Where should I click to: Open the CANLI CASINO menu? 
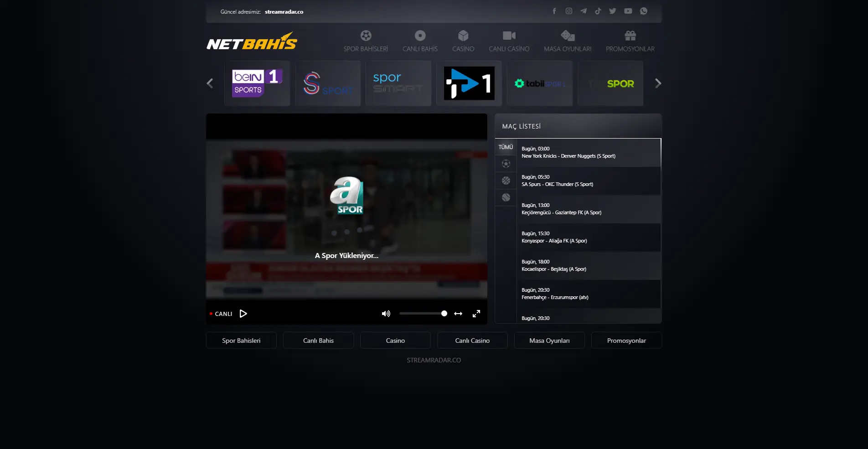click(509, 41)
